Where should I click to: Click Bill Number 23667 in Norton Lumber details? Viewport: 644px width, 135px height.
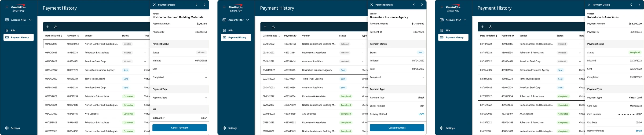coord(204,118)
